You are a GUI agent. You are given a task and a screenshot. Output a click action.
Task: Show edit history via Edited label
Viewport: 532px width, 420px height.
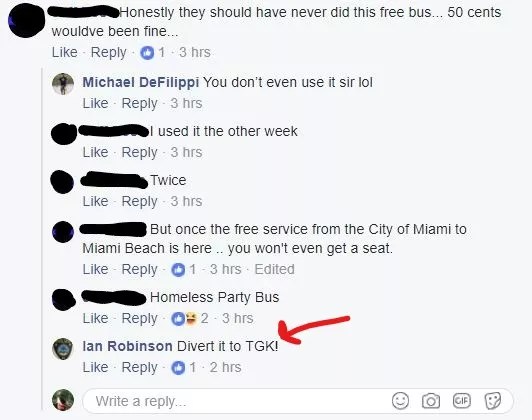[274, 269]
